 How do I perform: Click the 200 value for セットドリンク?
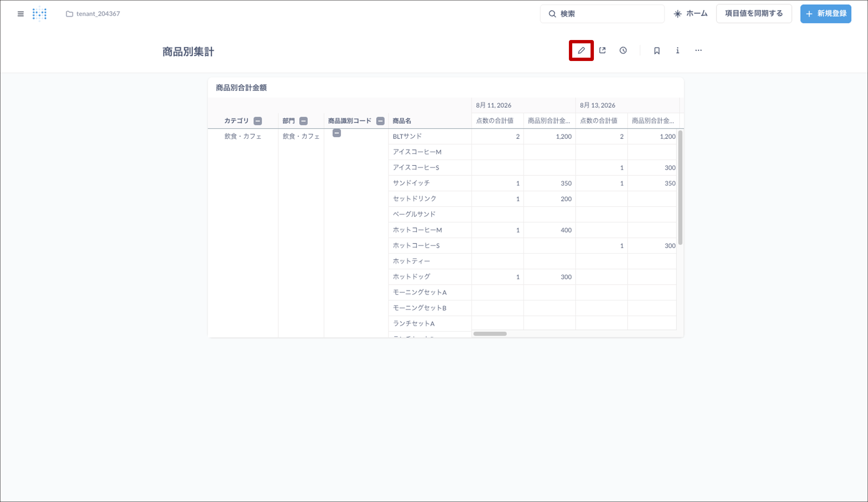(x=566, y=199)
